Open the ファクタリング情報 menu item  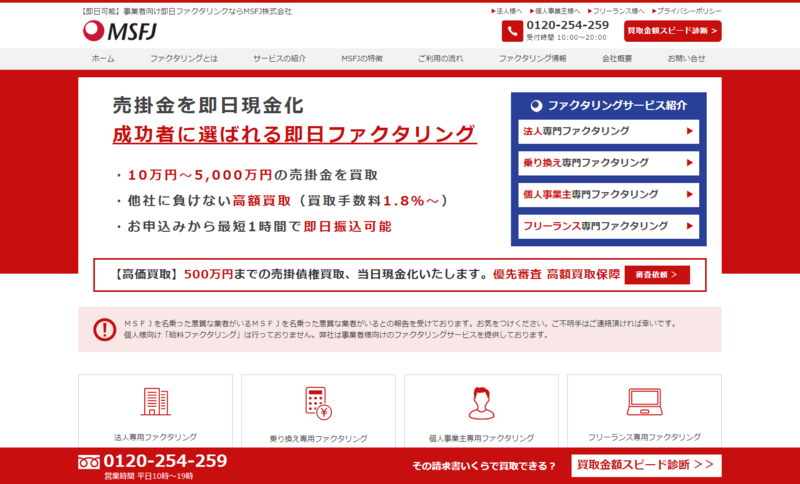(533, 59)
